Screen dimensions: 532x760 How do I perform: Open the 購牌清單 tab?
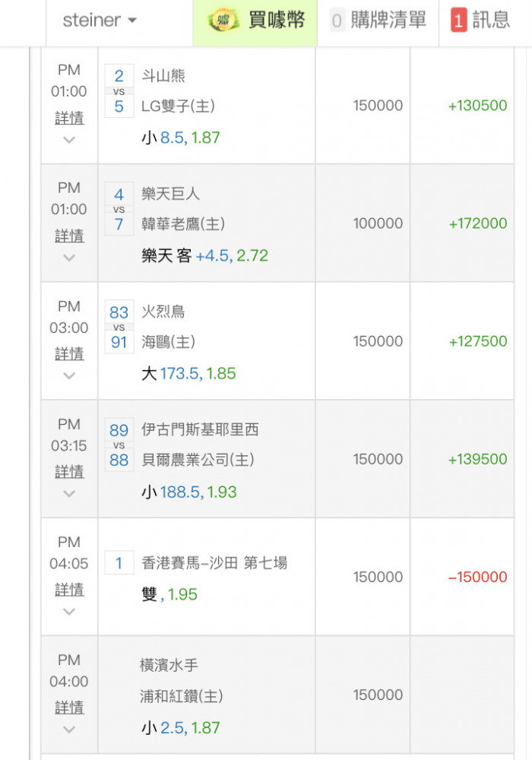[388, 20]
